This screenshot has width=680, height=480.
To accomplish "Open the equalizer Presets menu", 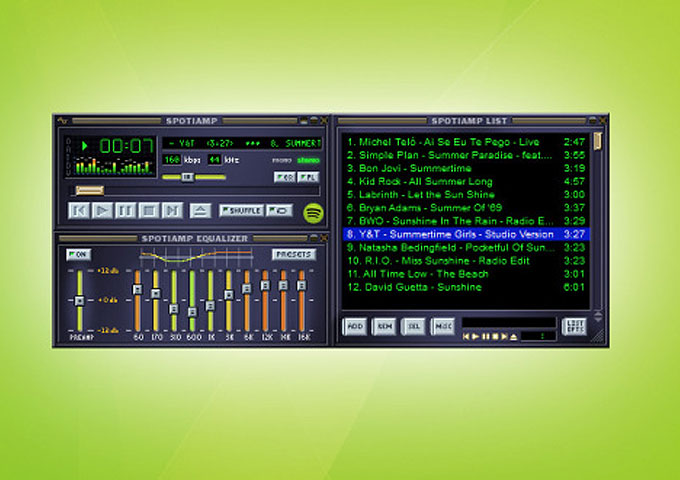I will point(294,255).
